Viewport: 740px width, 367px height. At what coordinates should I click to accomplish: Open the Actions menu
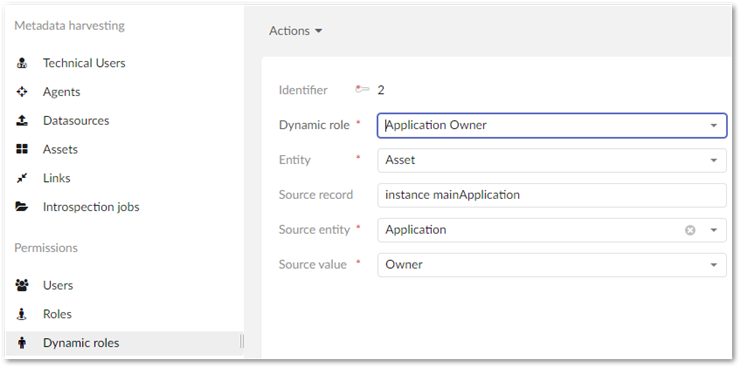click(x=295, y=31)
